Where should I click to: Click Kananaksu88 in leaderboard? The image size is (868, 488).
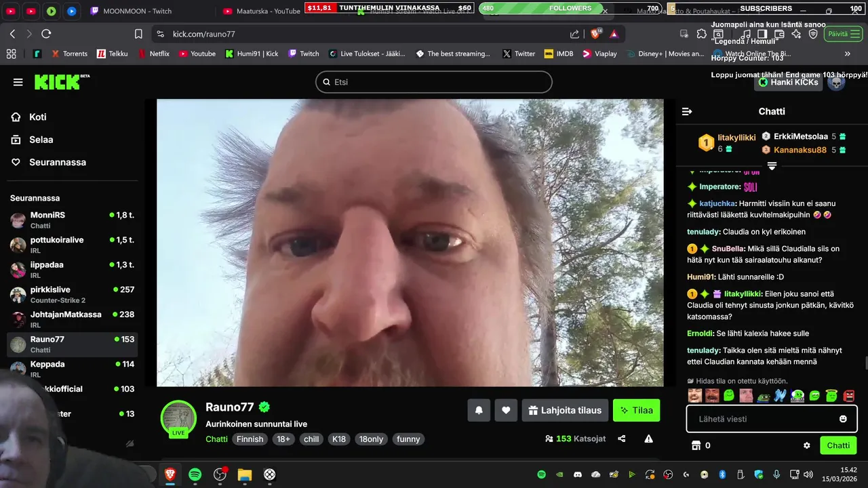pos(800,150)
